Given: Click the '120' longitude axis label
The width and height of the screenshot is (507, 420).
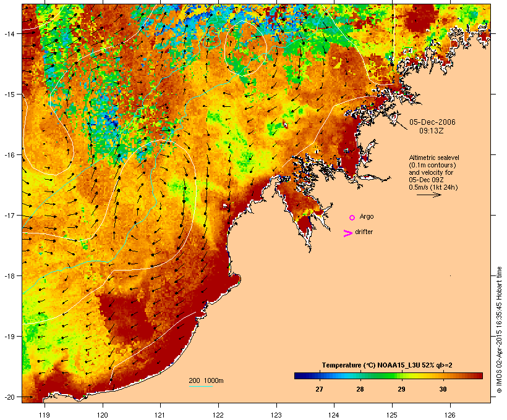Looking at the screenshot, I should click(x=103, y=415).
